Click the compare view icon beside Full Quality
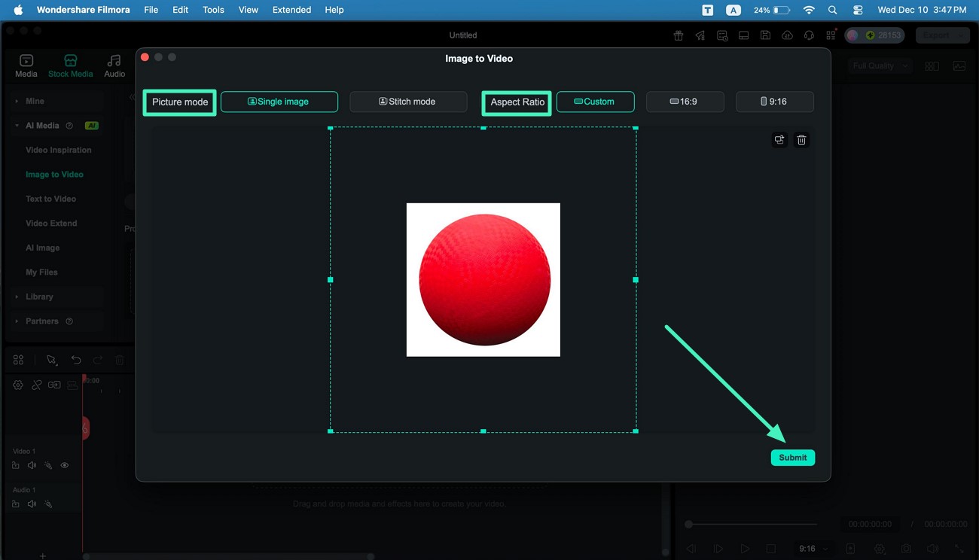 pyautogui.click(x=932, y=66)
